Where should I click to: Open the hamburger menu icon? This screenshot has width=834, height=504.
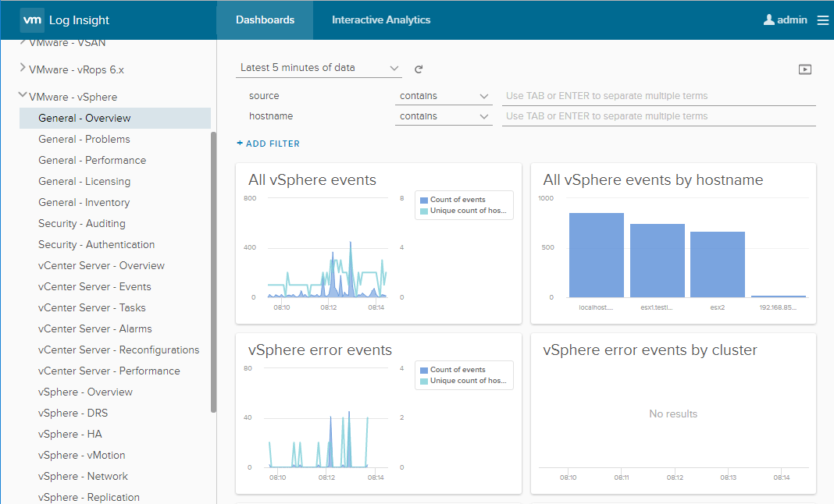(x=823, y=20)
